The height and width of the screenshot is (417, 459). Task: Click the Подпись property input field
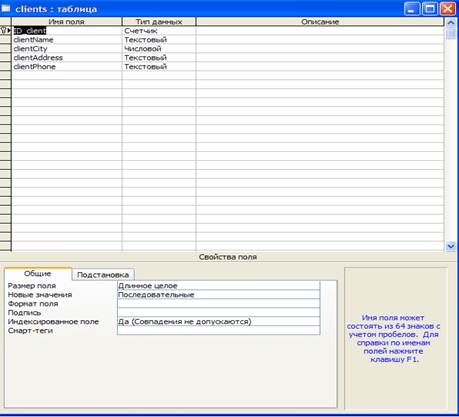point(219,312)
